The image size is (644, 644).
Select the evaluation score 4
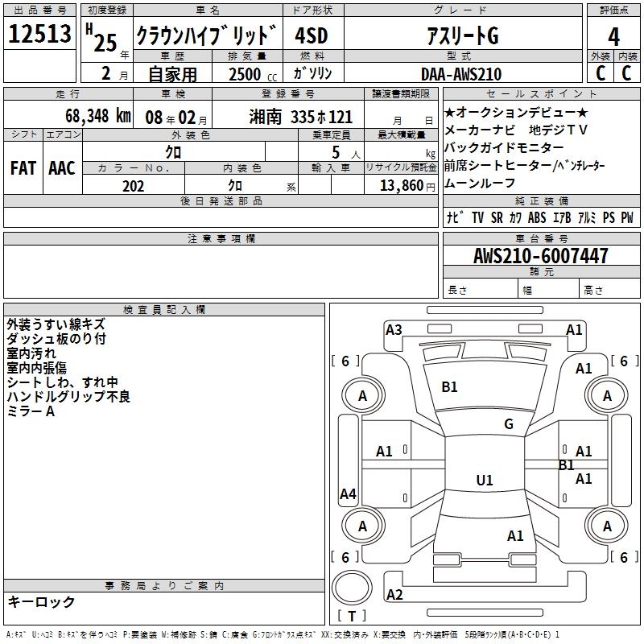point(613,36)
